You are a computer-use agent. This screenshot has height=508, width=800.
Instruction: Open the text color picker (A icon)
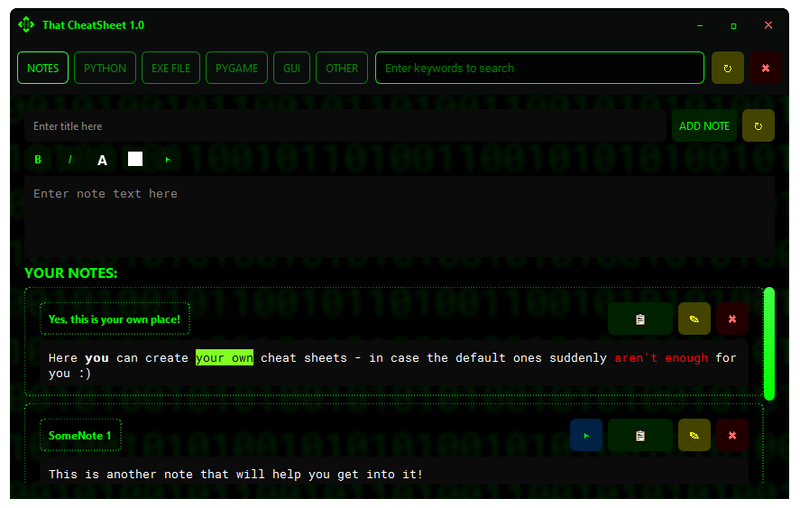(102, 160)
